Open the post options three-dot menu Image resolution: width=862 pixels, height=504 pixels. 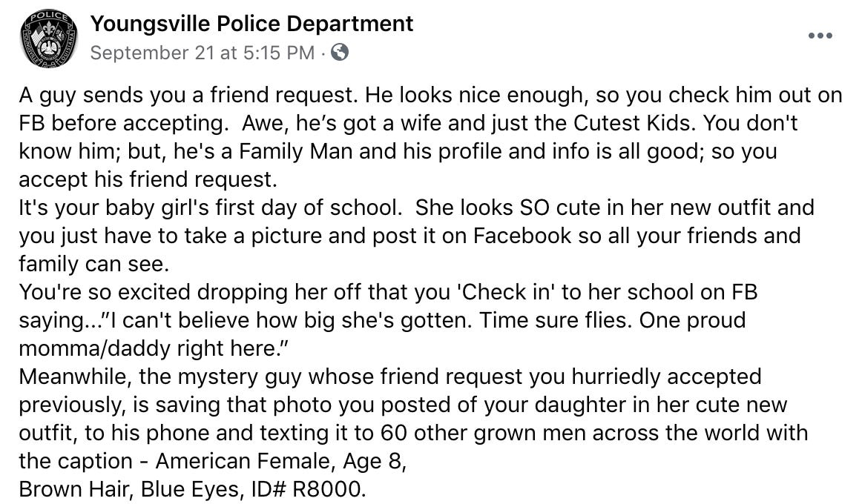point(820,36)
